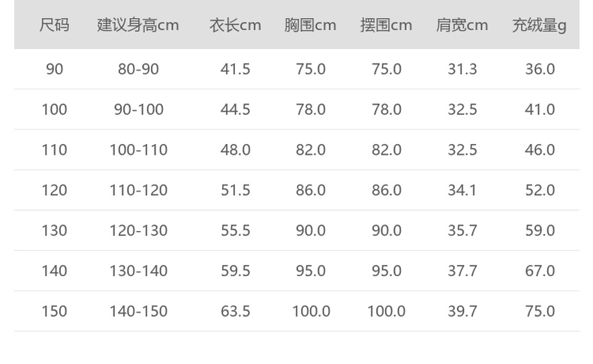
Task: Click the 胸围cm column header
Action: coord(310,26)
